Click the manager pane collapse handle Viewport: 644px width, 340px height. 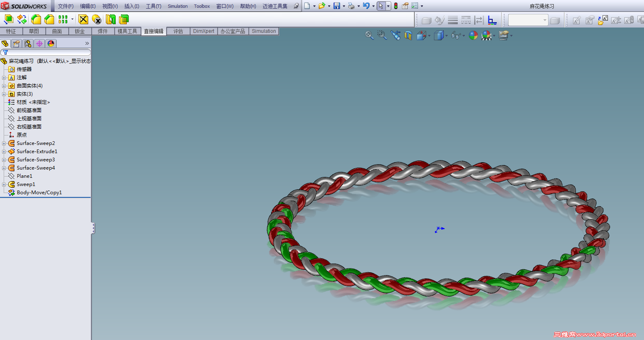pyautogui.click(x=93, y=228)
